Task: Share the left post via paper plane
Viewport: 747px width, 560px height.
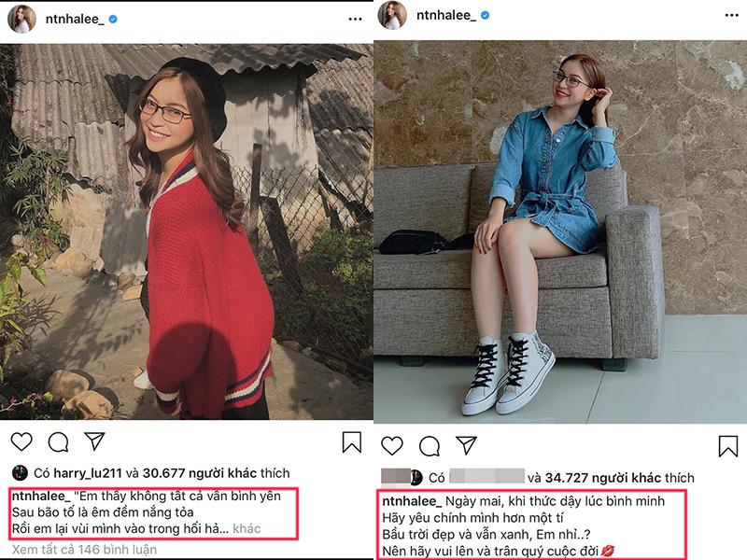Action: click(x=94, y=441)
